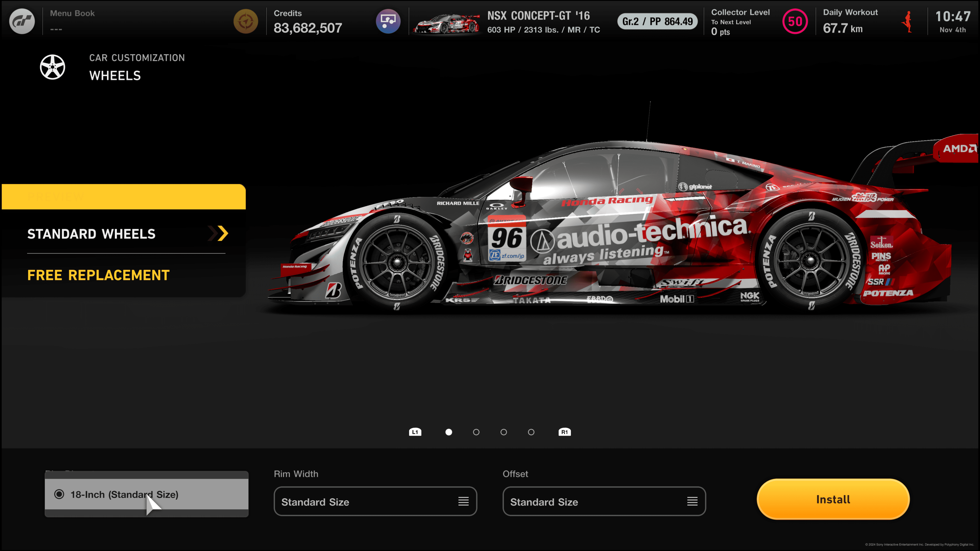Go to next view with R1 icon
This screenshot has width=980, height=551.
(565, 432)
